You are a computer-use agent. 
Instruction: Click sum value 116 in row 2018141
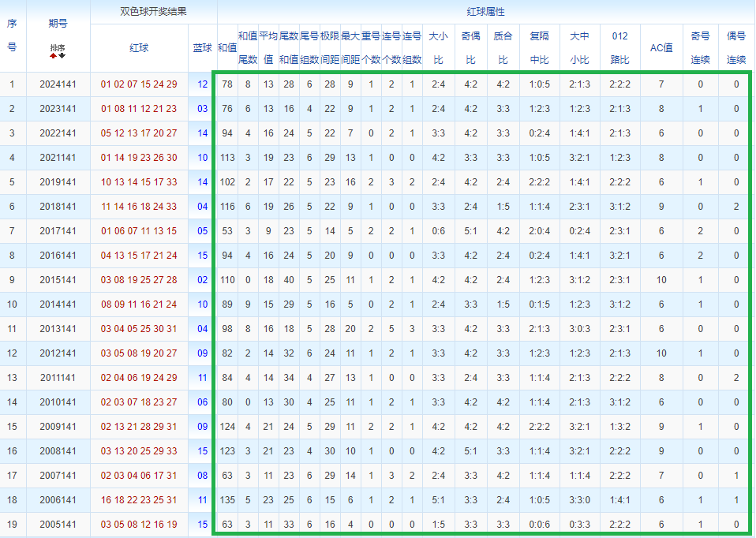point(227,207)
